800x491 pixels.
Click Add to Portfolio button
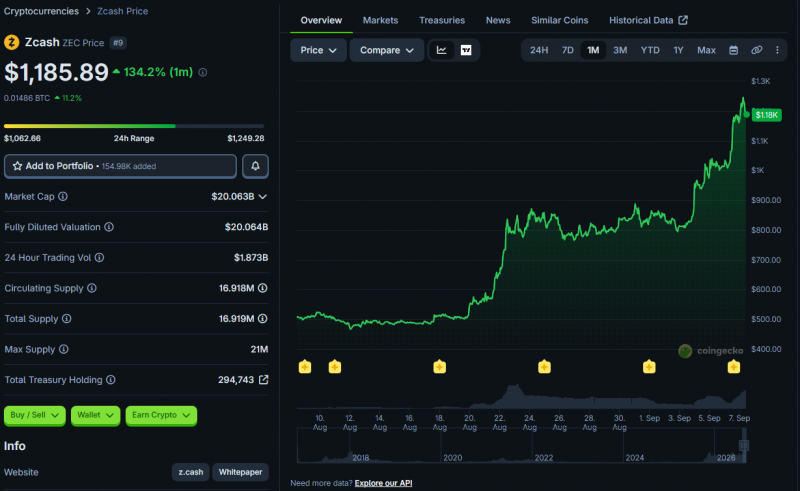coord(120,166)
